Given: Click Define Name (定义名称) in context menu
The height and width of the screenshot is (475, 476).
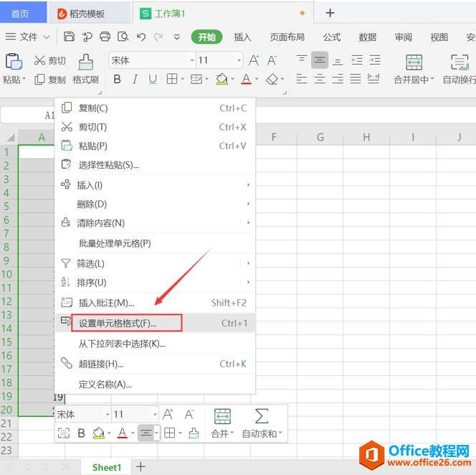Looking at the screenshot, I should click(105, 384).
